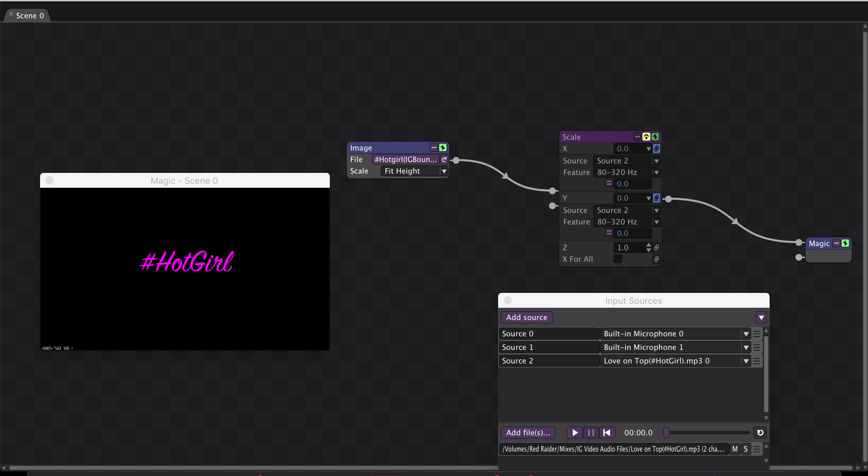Click the scene editor vertical scrollbar

click(x=865, y=246)
